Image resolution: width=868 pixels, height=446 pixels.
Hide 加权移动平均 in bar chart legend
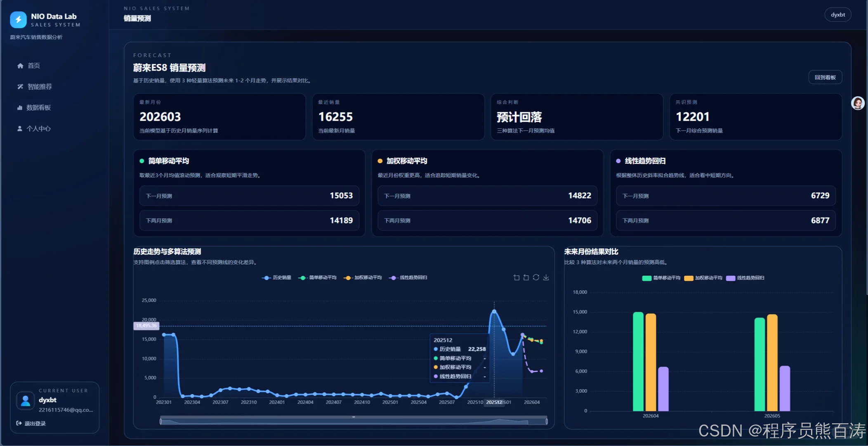703,278
